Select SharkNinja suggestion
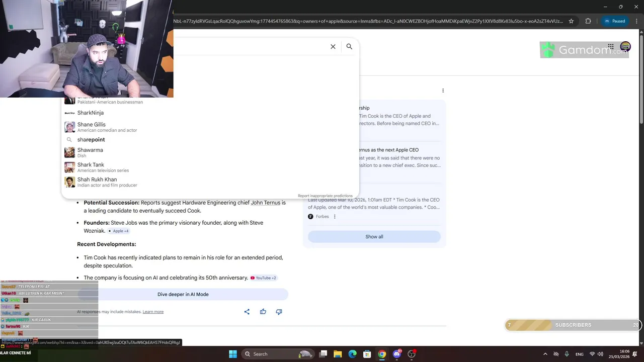 click(210, 113)
